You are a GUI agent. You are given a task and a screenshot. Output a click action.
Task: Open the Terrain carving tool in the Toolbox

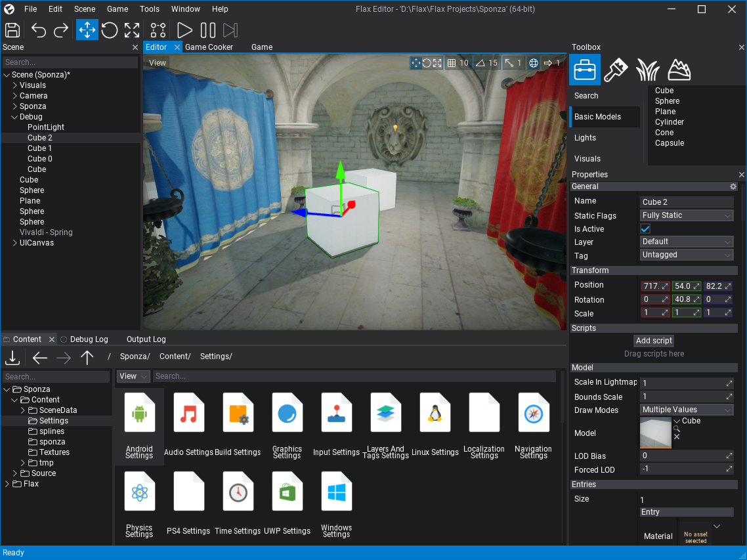pos(679,69)
